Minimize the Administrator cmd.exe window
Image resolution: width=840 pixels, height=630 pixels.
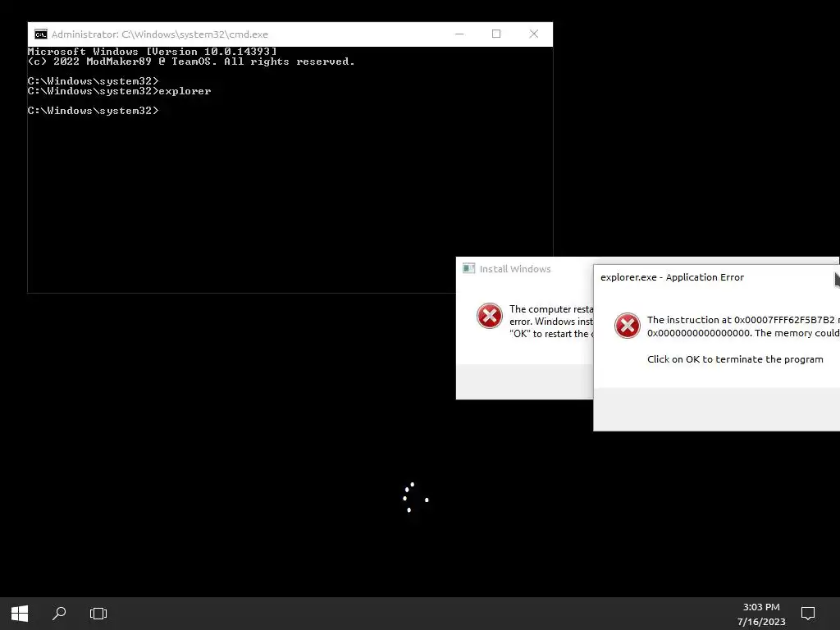[x=459, y=34]
